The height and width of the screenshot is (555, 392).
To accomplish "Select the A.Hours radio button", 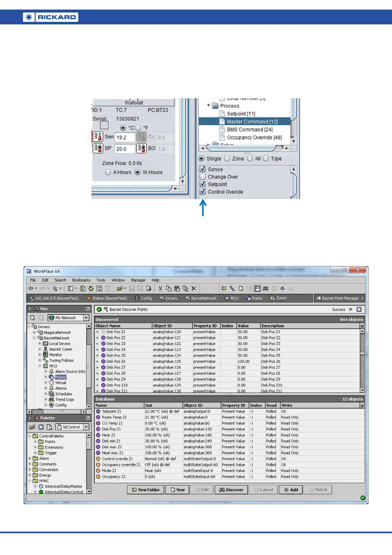I will point(108,172).
